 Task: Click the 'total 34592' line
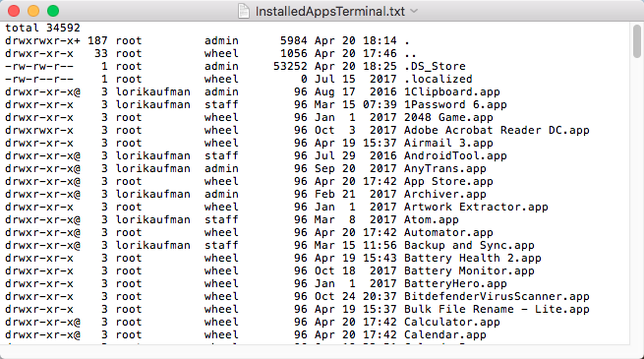click(x=42, y=28)
